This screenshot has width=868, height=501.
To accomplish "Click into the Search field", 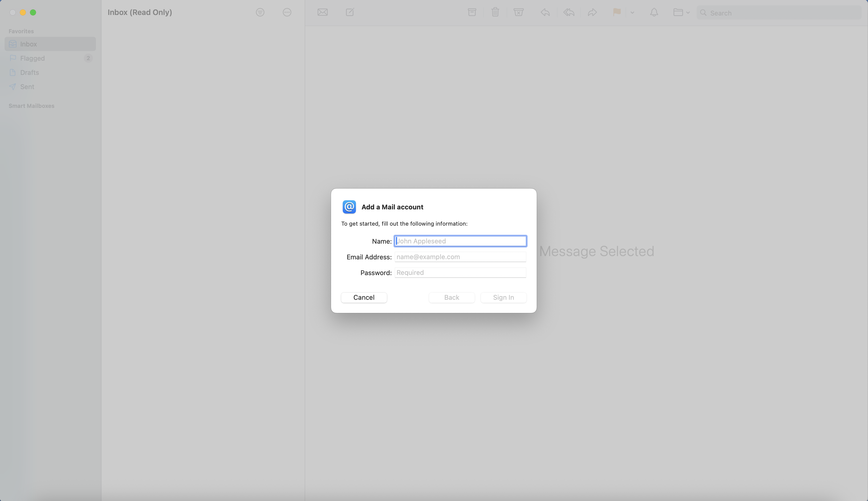I will [779, 13].
